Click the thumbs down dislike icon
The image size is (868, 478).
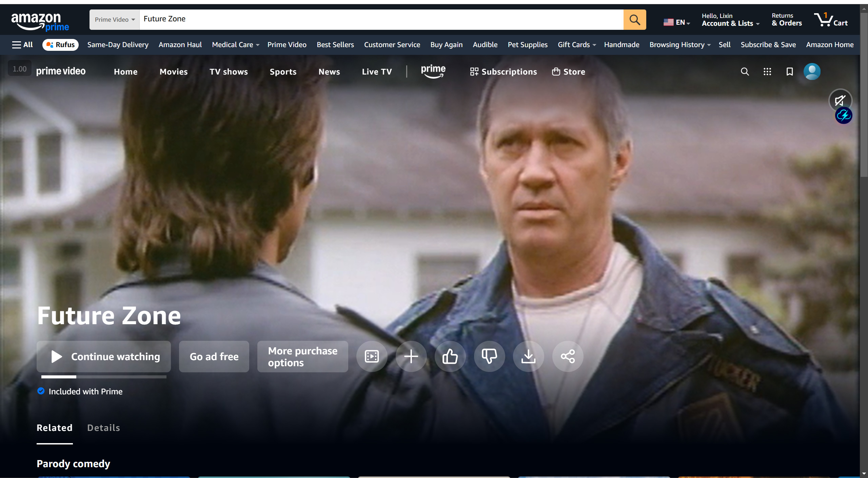489,356
